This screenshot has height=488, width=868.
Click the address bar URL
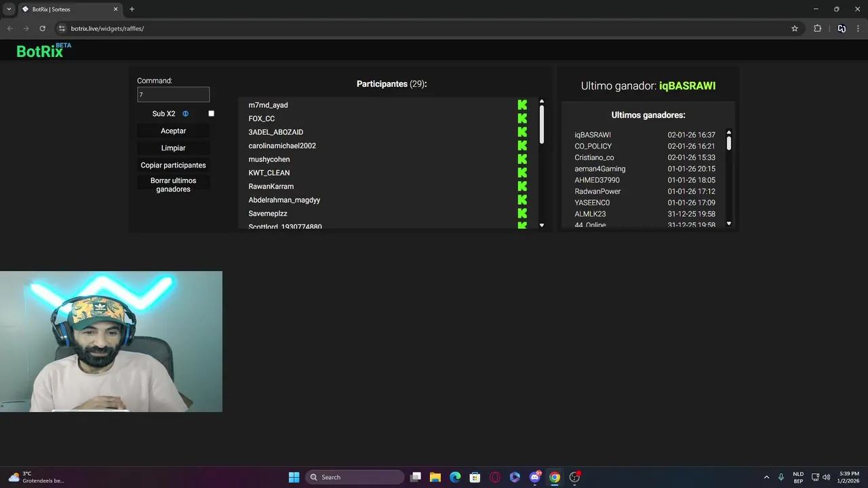click(107, 28)
